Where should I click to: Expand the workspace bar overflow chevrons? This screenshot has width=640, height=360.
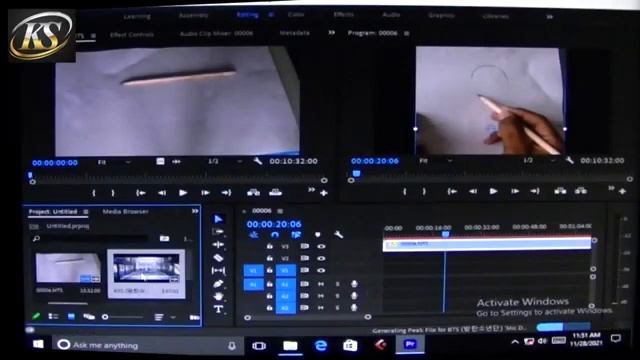pyautogui.click(x=550, y=16)
